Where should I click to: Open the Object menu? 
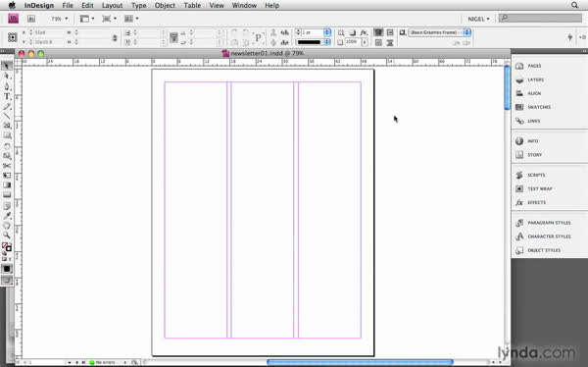(x=165, y=5)
